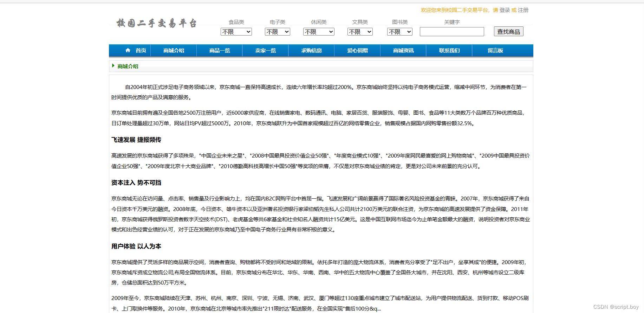Open the 登录 login link
Image resolution: width=644 pixels, height=313 pixels.
click(505, 10)
